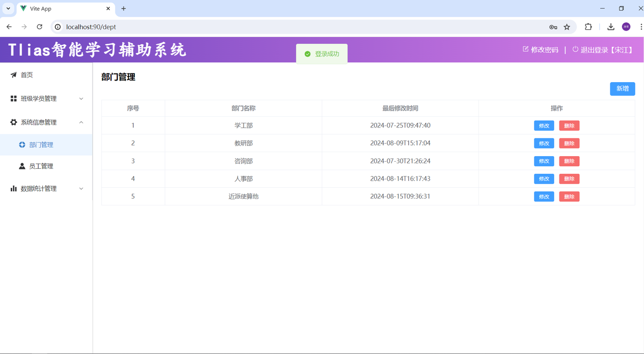Viewport: 644px width, 354px height.
Task: Click 删除 for the 人事部 row
Action: (569, 179)
